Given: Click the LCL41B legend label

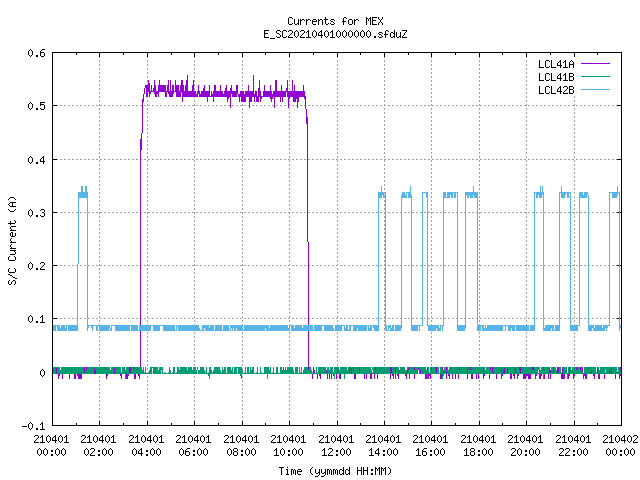Looking at the screenshot, I should [556, 77].
